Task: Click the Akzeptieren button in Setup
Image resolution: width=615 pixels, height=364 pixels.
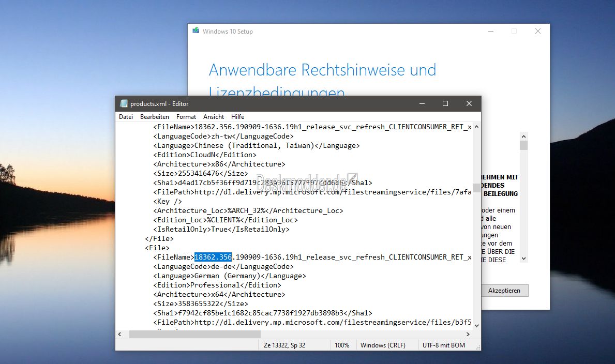Action: (x=504, y=291)
